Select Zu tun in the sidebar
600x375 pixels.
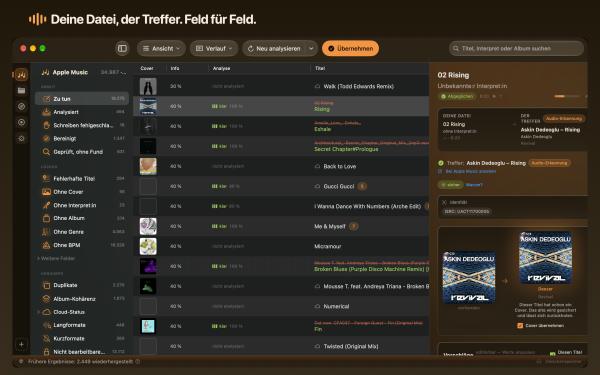[x=82, y=99]
